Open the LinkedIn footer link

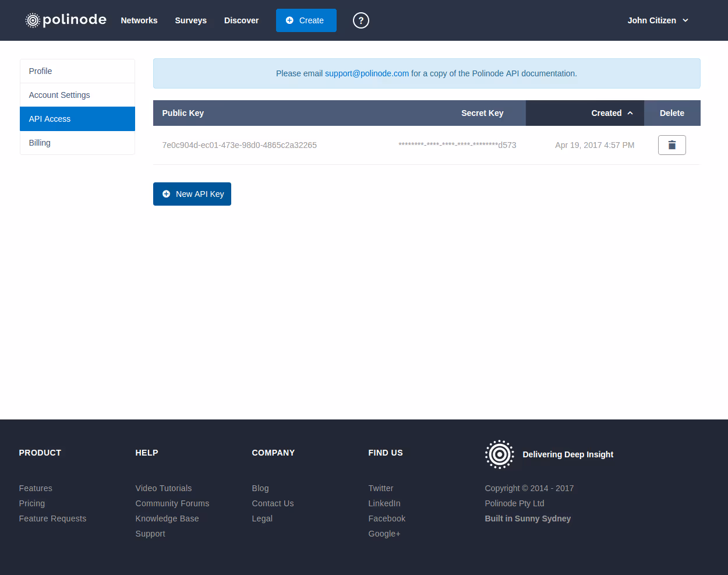point(384,503)
